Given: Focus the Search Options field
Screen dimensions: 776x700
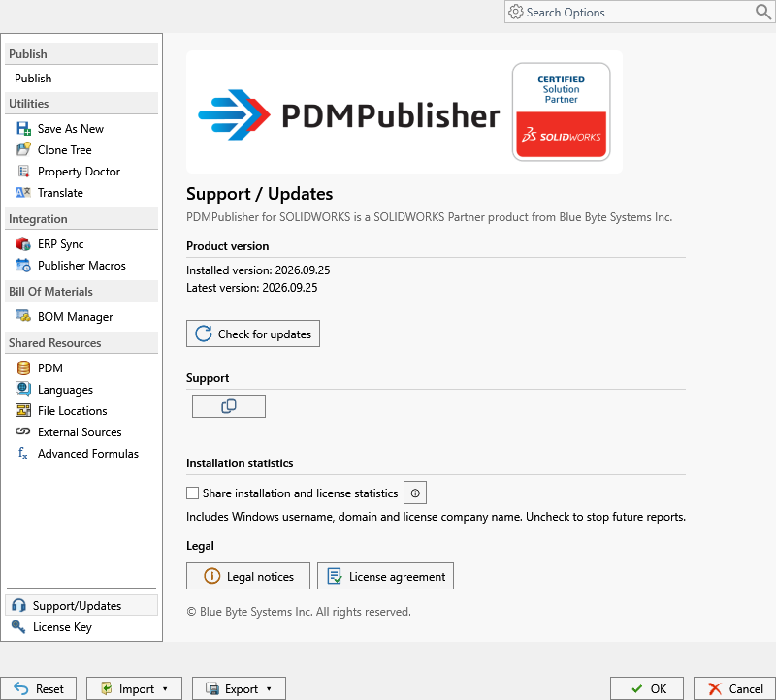Looking at the screenshot, I should point(638,12).
